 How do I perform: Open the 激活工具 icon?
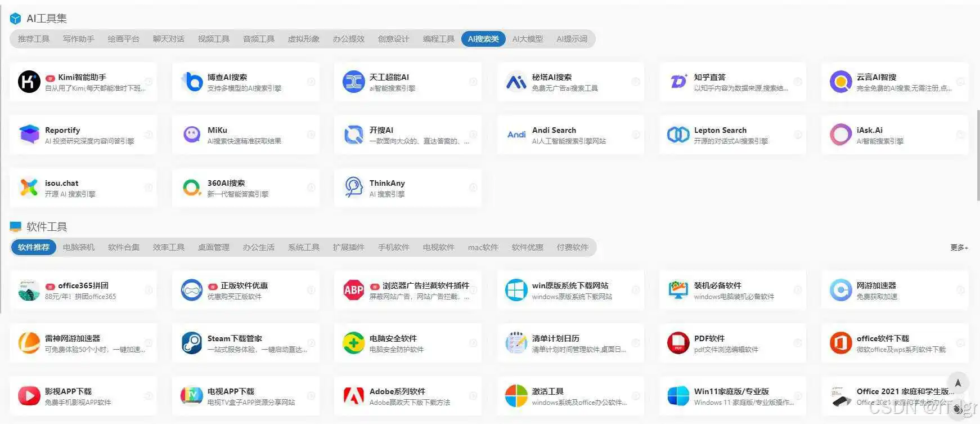tap(516, 396)
